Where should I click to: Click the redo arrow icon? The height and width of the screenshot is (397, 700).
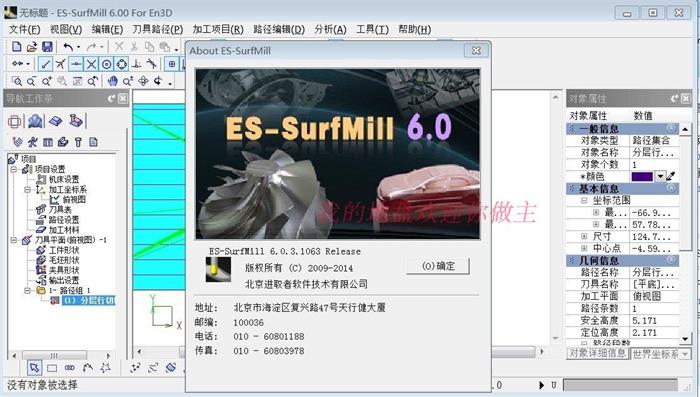(92, 46)
